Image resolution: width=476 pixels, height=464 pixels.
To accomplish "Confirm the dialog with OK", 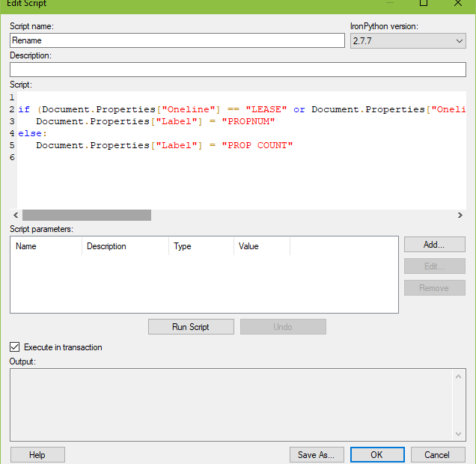I will point(377,454).
